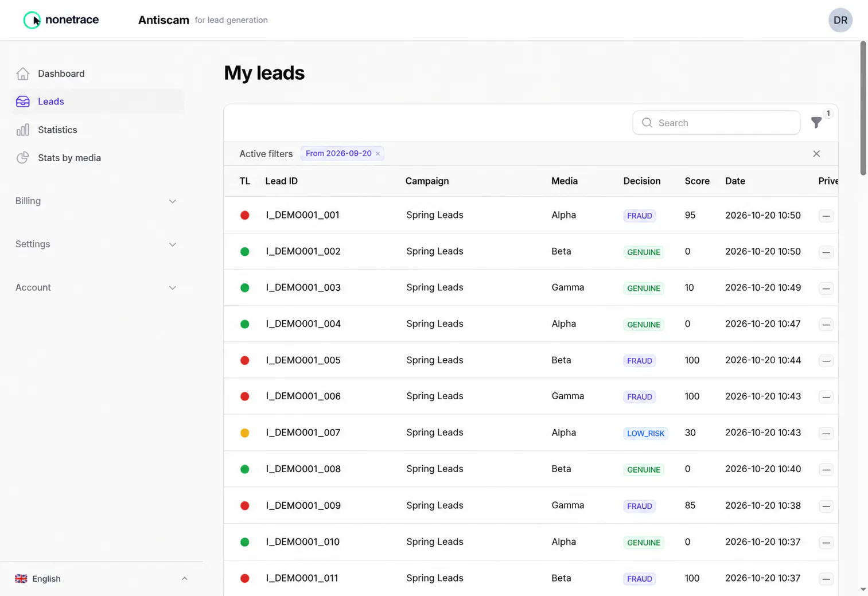Click the LOW_RISK decision badge
This screenshot has height=596, width=868.
point(645,433)
